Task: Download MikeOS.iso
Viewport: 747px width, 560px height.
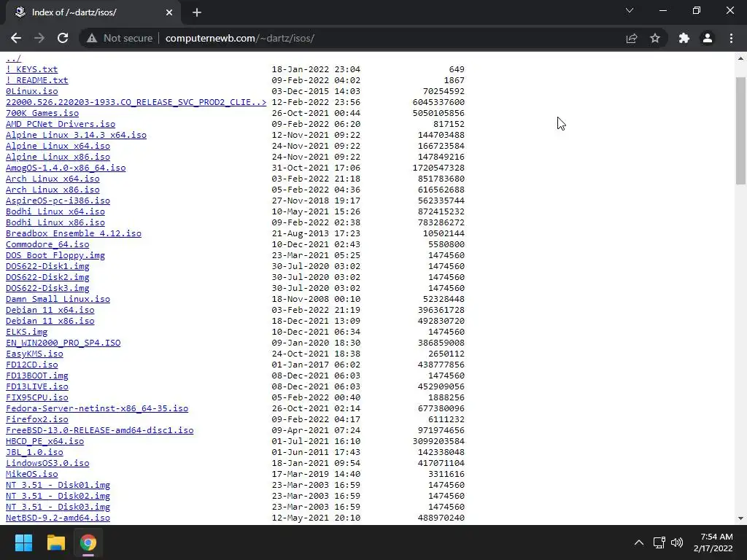Action: pos(32,475)
